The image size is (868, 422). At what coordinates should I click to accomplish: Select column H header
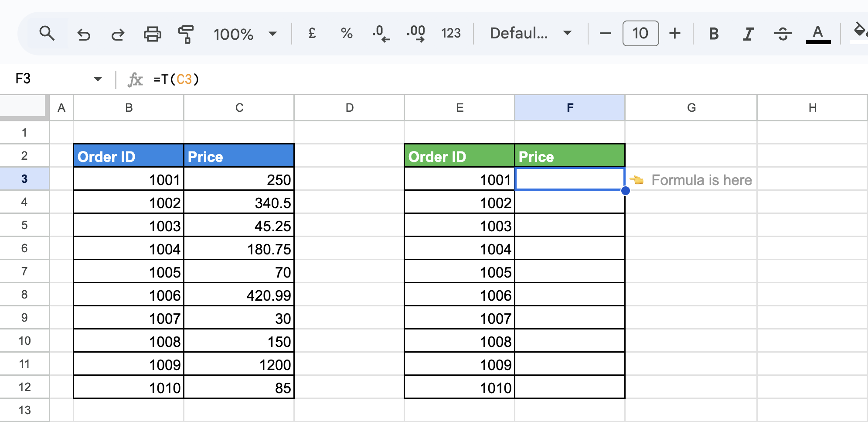pos(812,108)
